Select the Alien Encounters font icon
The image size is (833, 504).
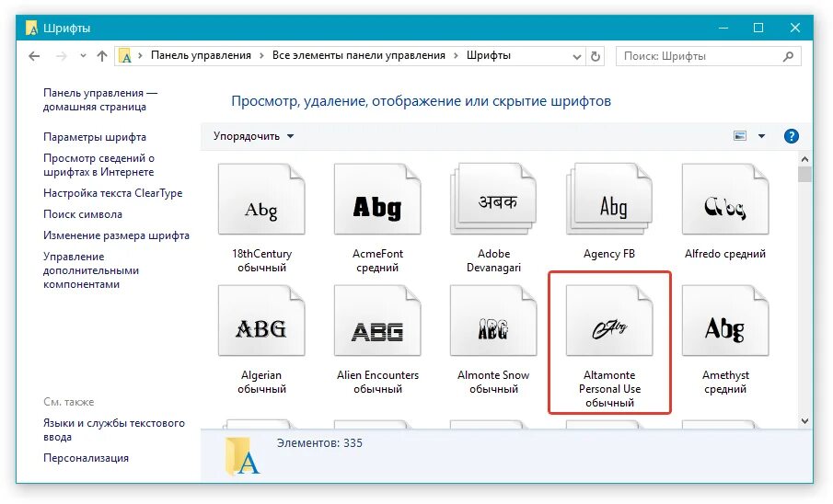[377, 321]
